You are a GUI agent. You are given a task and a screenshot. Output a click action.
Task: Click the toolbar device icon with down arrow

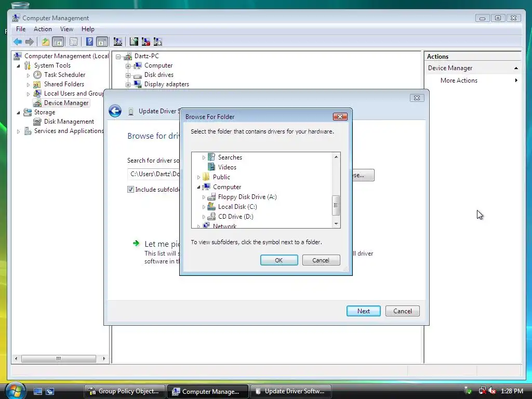coord(158,42)
